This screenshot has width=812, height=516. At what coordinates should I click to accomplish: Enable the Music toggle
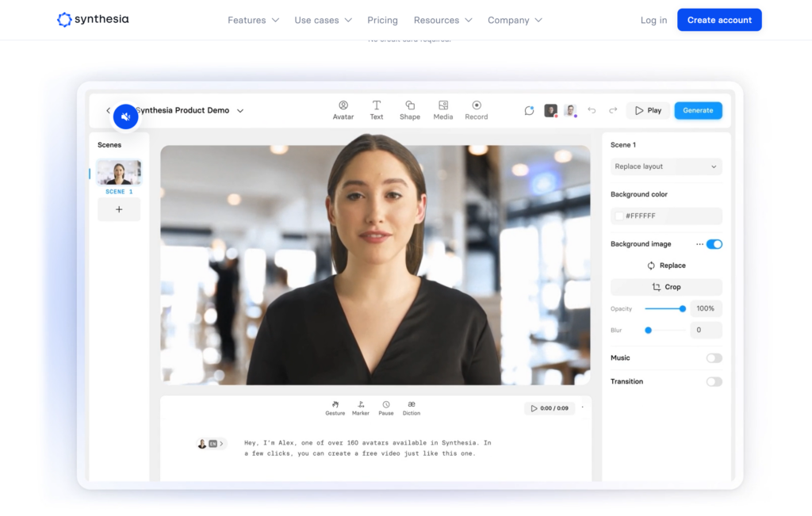(714, 358)
